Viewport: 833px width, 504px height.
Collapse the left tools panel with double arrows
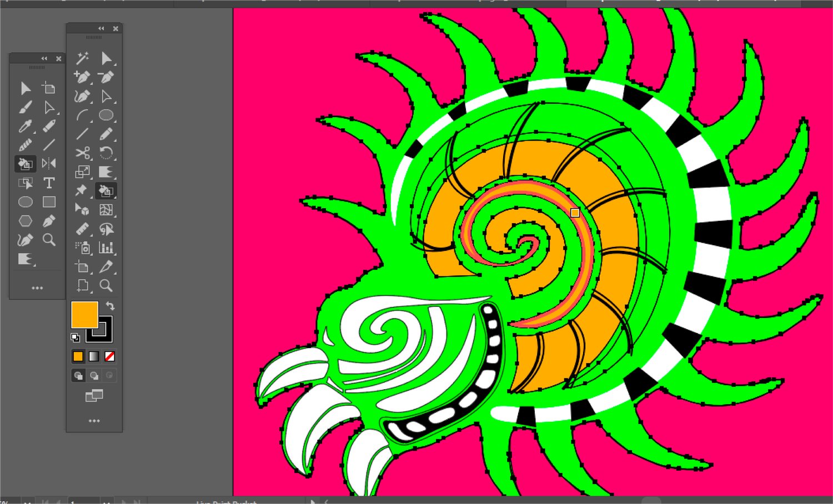[x=44, y=58]
